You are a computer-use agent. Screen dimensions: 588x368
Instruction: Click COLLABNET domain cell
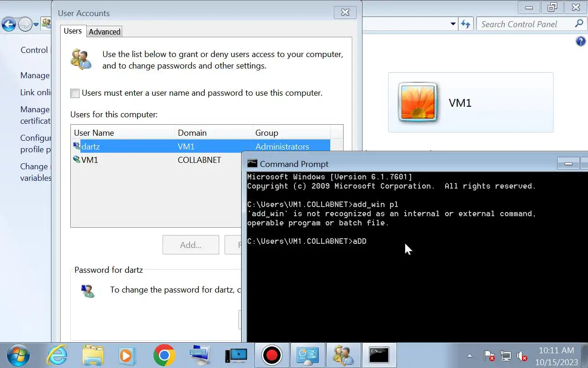[x=199, y=160]
